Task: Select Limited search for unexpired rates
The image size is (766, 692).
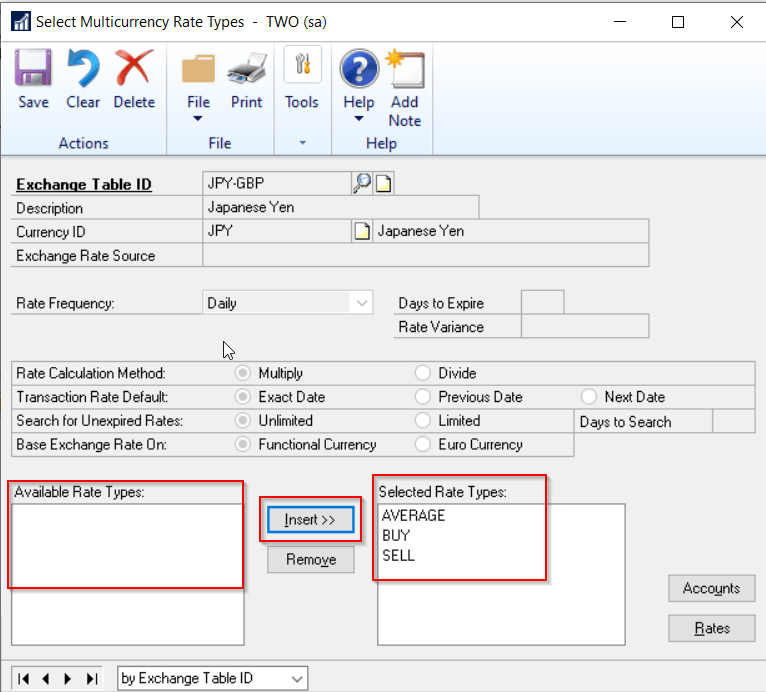Action: tap(422, 421)
